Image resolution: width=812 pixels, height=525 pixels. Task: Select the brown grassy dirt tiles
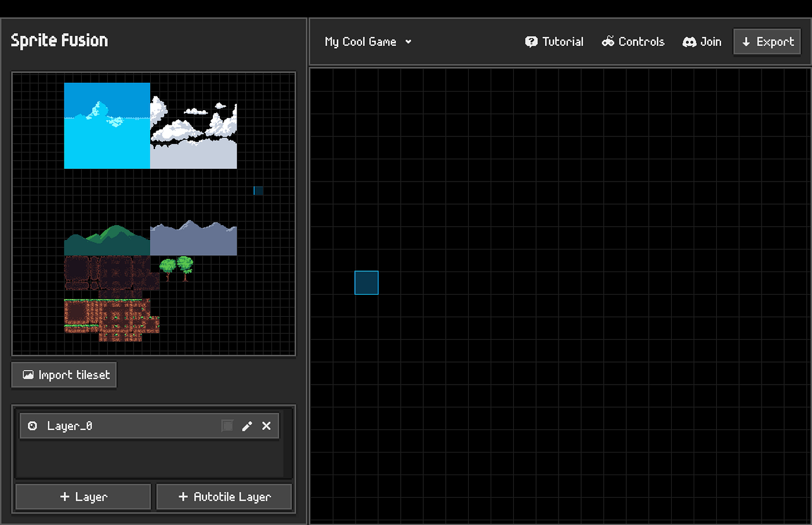point(111,320)
